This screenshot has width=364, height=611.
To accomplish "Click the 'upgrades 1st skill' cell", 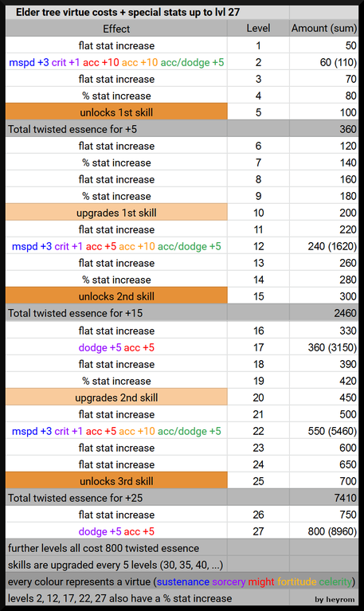I will click(x=116, y=213).
